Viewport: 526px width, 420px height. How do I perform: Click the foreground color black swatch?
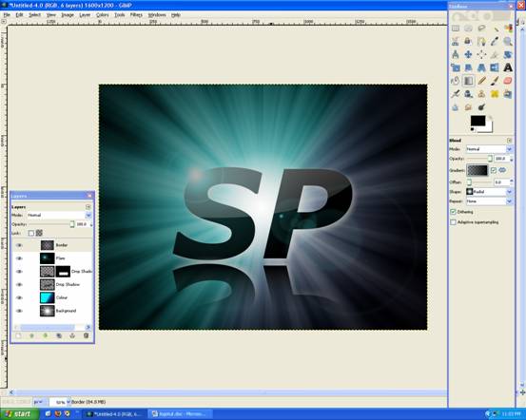(477, 121)
